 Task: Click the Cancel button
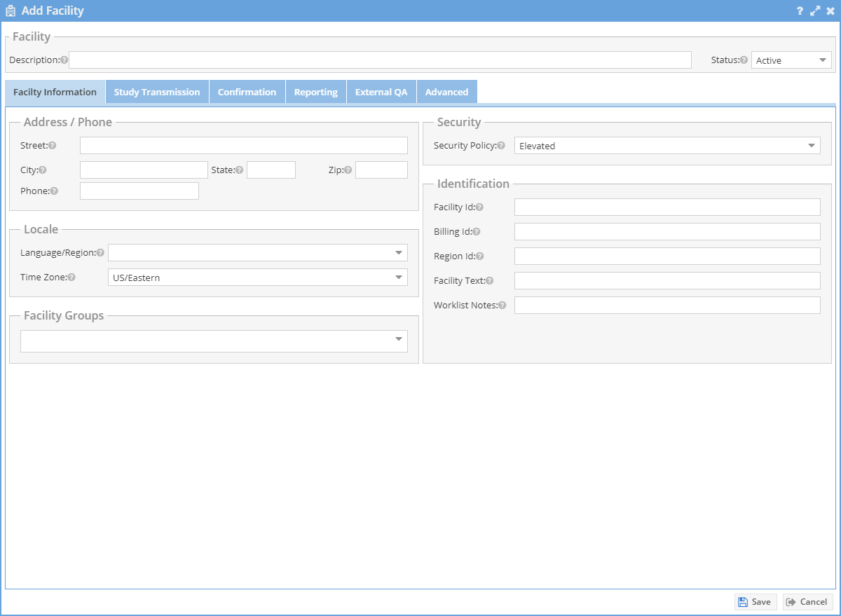click(807, 602)
